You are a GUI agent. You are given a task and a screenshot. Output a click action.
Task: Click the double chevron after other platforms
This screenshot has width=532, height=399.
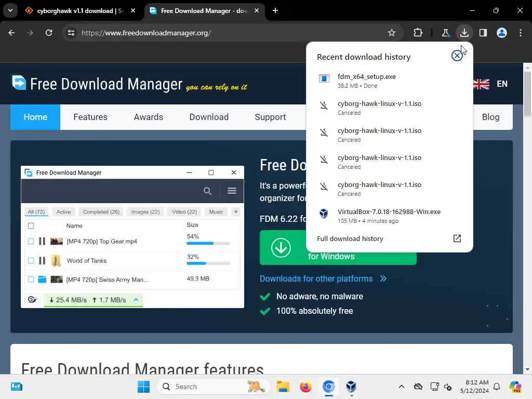[x=383, y=279]
